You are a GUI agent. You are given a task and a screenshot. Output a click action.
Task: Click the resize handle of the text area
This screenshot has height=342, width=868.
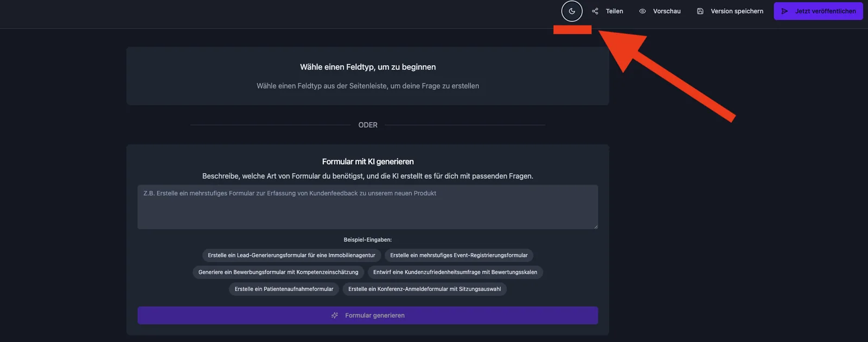click(x=596, y=226)
